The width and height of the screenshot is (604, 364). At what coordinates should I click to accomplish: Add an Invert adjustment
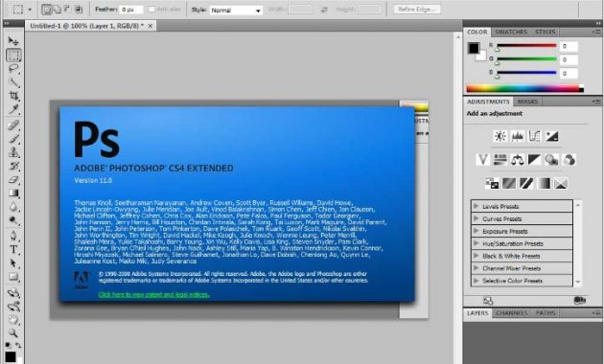coord(492,183)
